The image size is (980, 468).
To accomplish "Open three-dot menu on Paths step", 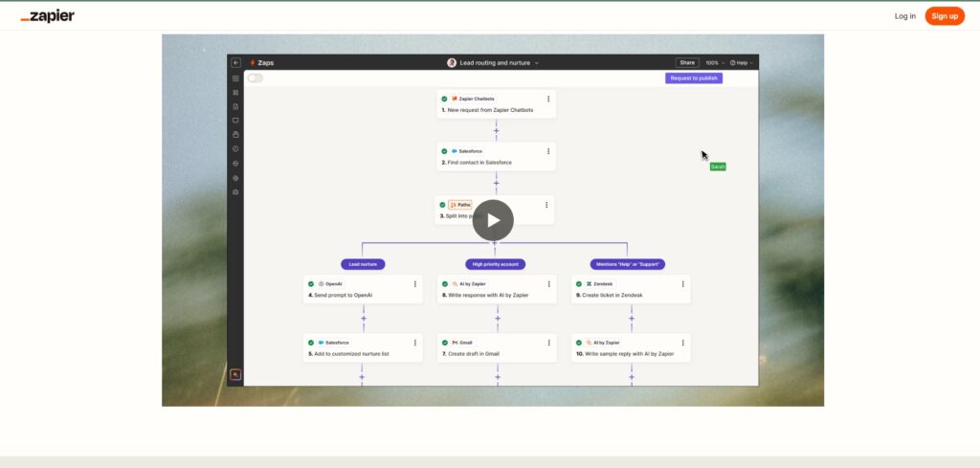I will (546, 205).
